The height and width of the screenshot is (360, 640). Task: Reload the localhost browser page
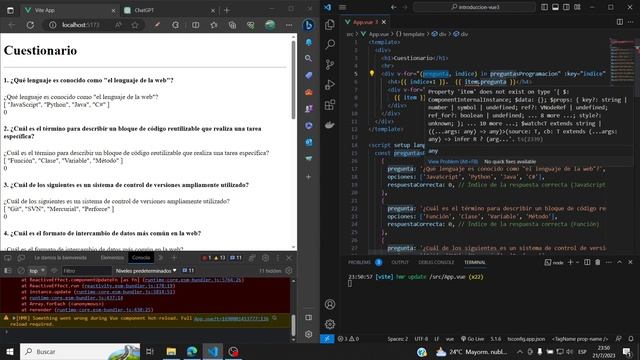[x=30, y=25]
